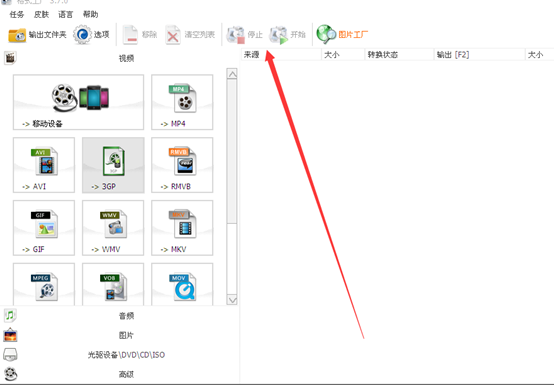Choose the WMV video format

[x=113, y=228]
